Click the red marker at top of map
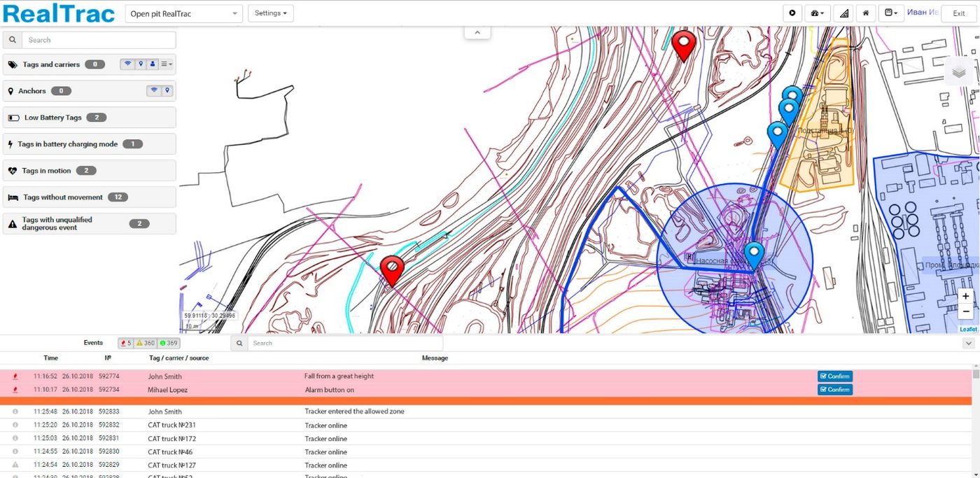The width and height of the screenshot is (980, 478). click(x=683, y=46)
